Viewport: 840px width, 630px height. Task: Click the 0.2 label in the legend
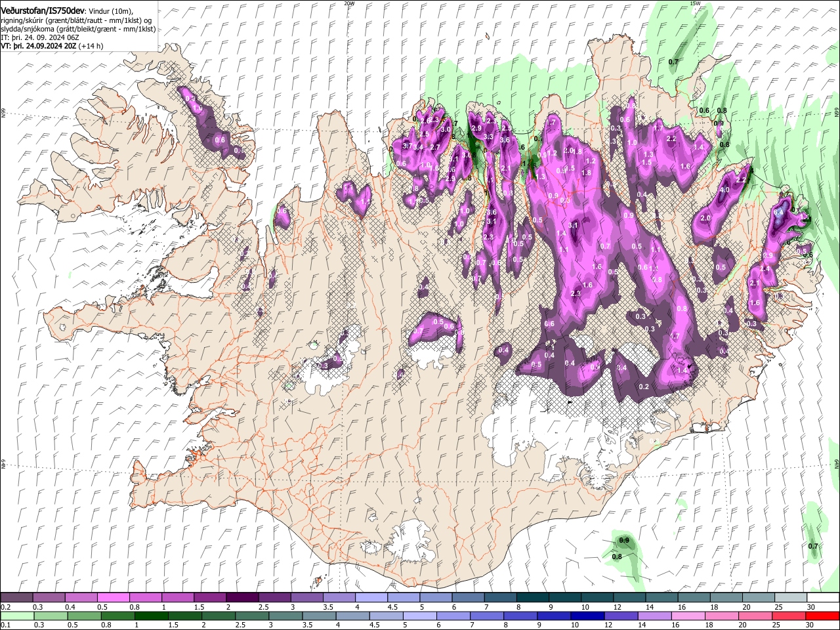(5, 608)
